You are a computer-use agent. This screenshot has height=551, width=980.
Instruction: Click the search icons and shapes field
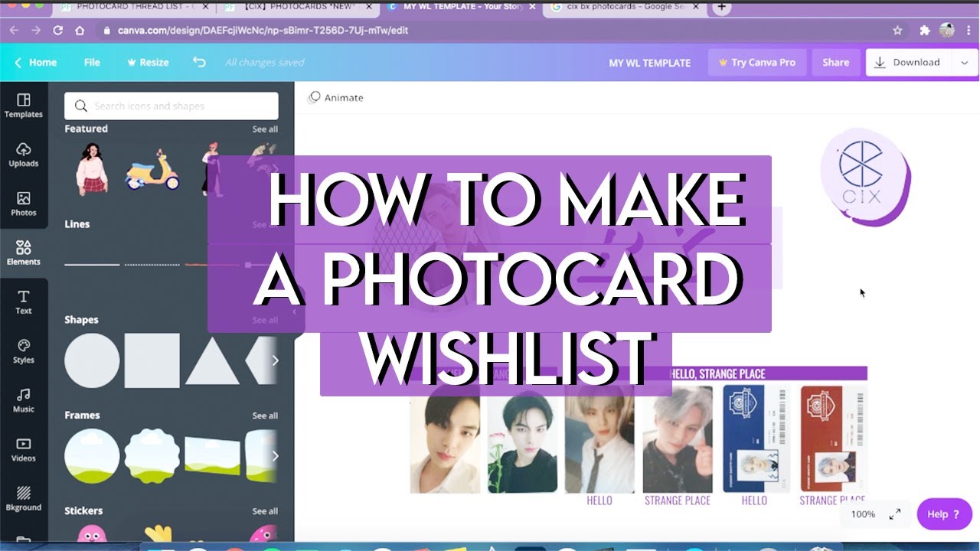tap(171, 106)
